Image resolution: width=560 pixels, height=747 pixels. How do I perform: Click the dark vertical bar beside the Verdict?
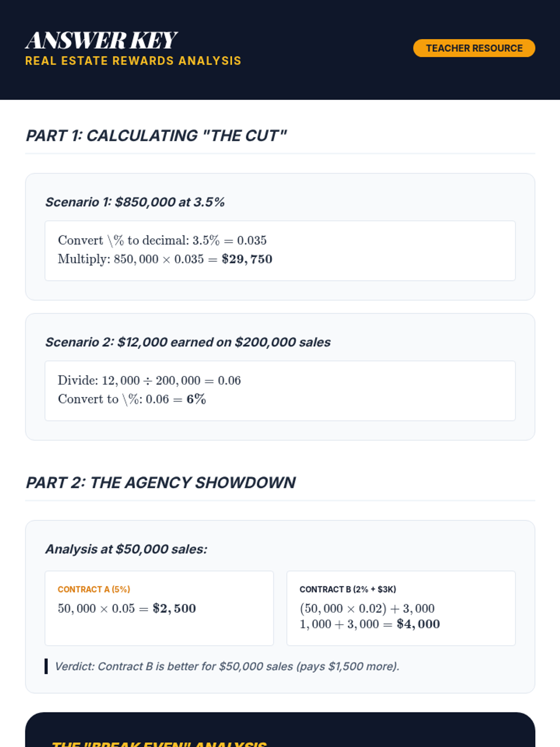pyautogui.click(x=46, y=666)
